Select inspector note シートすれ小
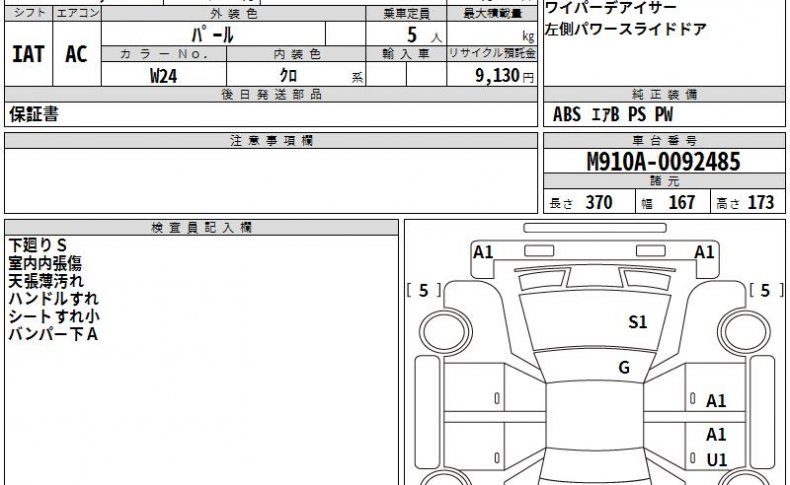Viewport: 790px width, 485px height. pos(54,316)
